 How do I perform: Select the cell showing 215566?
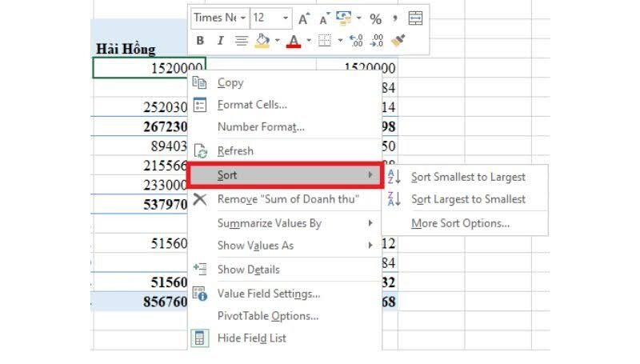coord(140,166)
